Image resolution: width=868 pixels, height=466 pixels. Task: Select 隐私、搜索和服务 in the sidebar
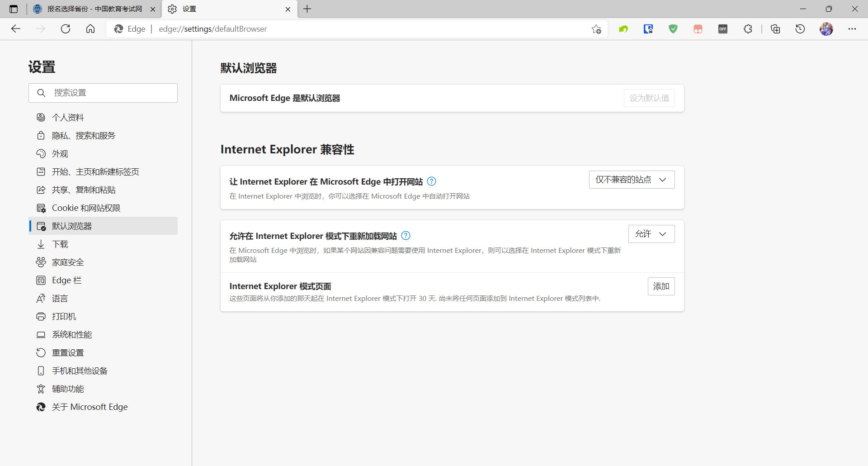click(x=84, y=136)
